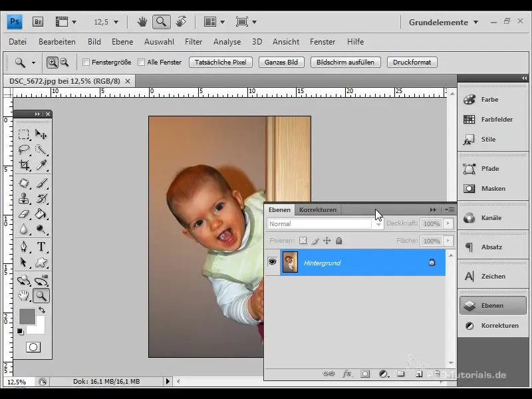Click the Rotate View tool in top bar
The image size is (532, 399).
click(x=181, y=22)
